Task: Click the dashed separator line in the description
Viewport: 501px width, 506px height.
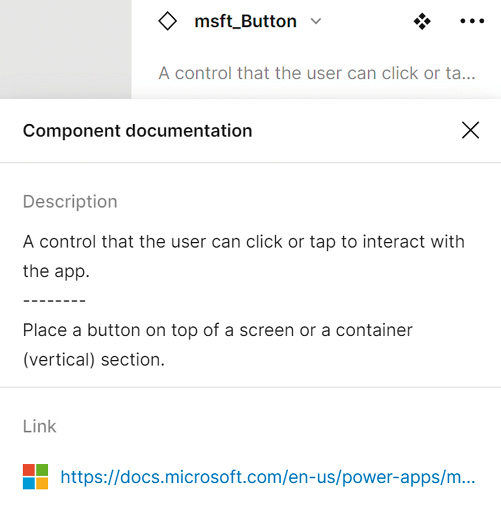Action: click(x=54, y=301)
